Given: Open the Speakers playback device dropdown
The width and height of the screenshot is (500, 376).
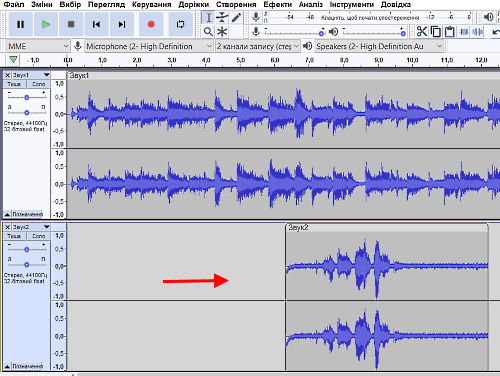Looking at the screenshot, I should click(379, 46).
